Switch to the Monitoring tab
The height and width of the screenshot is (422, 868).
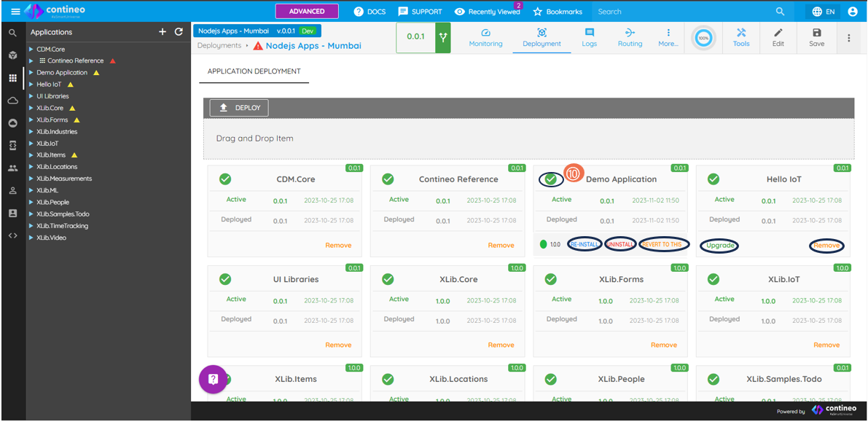485,37
